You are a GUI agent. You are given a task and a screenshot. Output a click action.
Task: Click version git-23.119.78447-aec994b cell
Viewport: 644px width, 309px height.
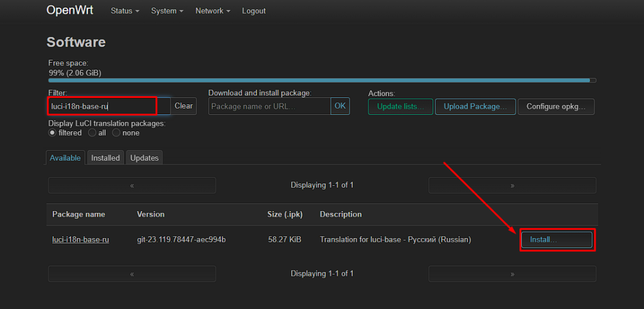pyautogui.click(x=181, y=240)
